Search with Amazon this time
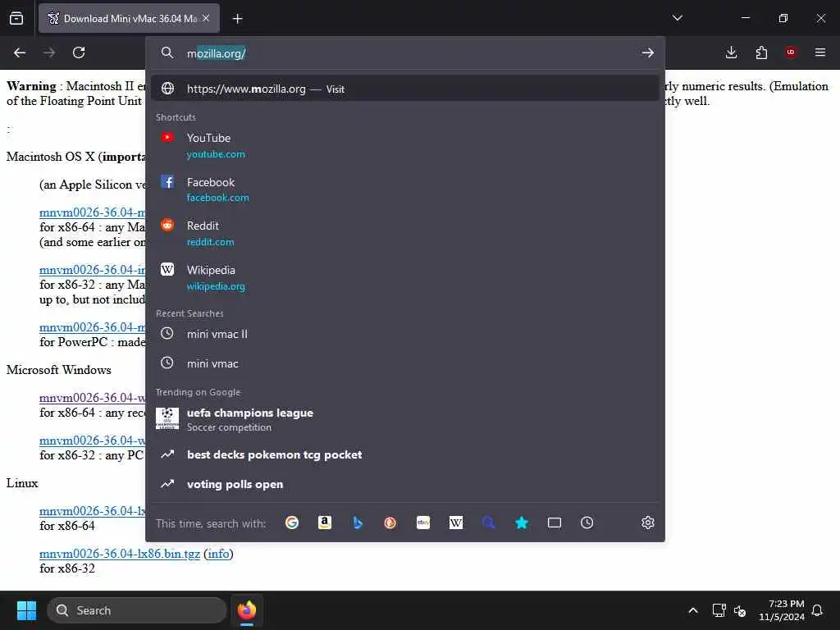 pos(325,523)
